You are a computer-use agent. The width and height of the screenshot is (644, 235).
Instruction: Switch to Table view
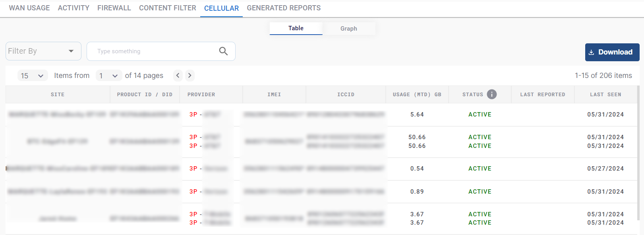[x=296, y=28]
